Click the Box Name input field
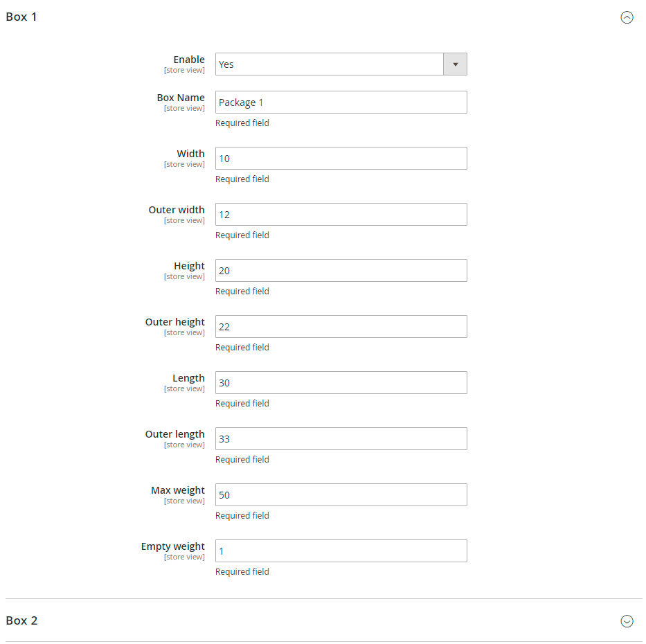The width and height of the screenshot is (646, 644). 341,102
